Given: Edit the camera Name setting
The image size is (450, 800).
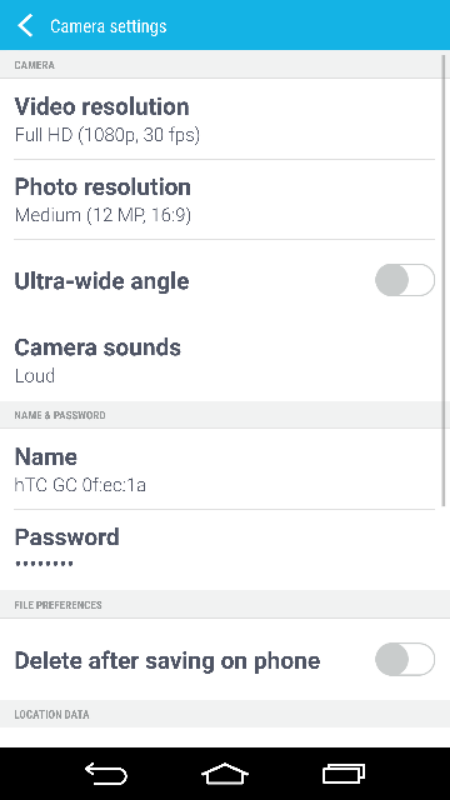Looking at the screenshot, I should point(224,469).
